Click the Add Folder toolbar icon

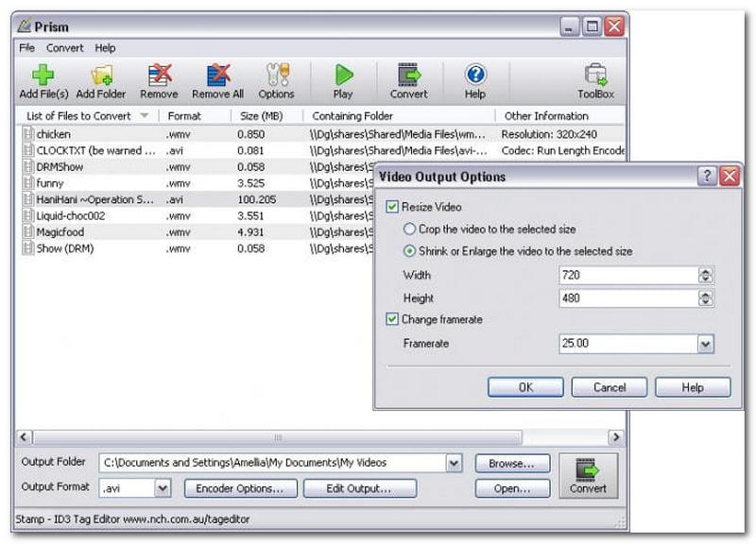100,76
